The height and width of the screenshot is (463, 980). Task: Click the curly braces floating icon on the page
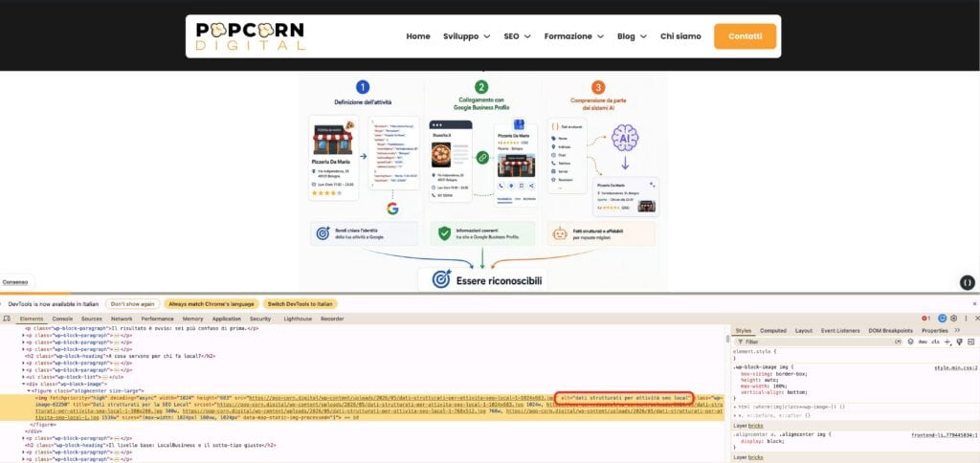click(967, 282)
